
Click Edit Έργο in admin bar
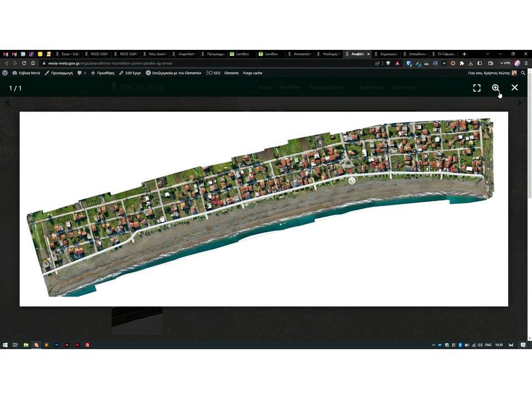pos(130,73)
